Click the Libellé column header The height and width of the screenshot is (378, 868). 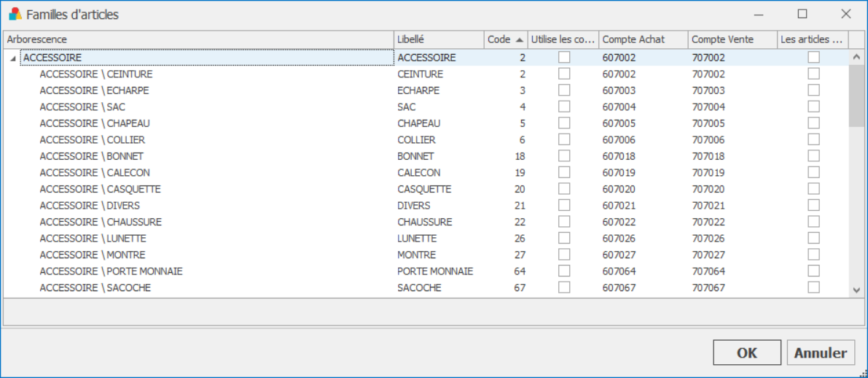click(439, 39)
